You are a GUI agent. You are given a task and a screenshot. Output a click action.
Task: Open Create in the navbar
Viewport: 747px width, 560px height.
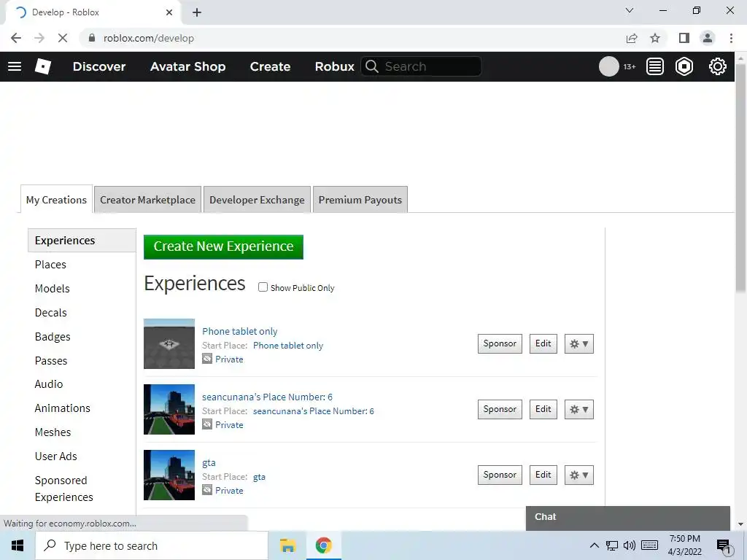pyautogui.click(x=270, y=66)
